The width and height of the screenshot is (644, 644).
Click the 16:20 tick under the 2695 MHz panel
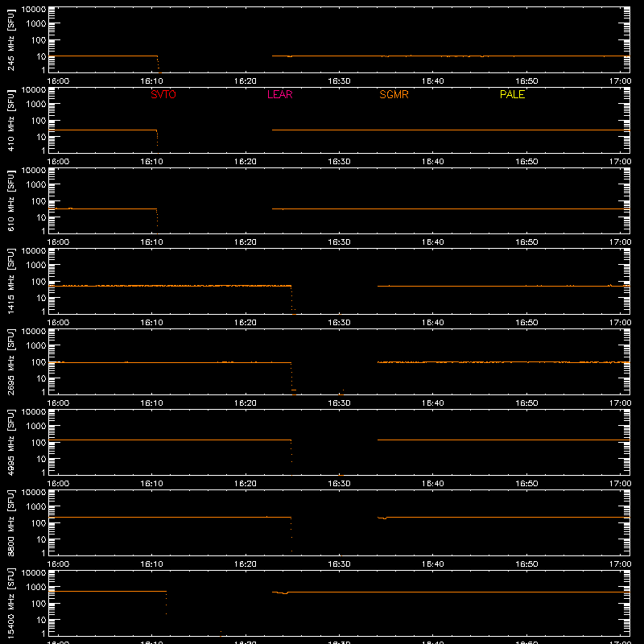coord(246,403)
